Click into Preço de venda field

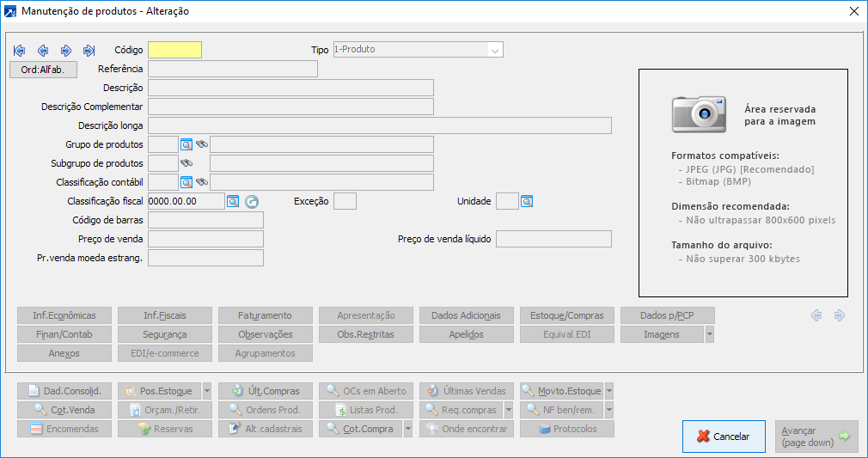206,239
